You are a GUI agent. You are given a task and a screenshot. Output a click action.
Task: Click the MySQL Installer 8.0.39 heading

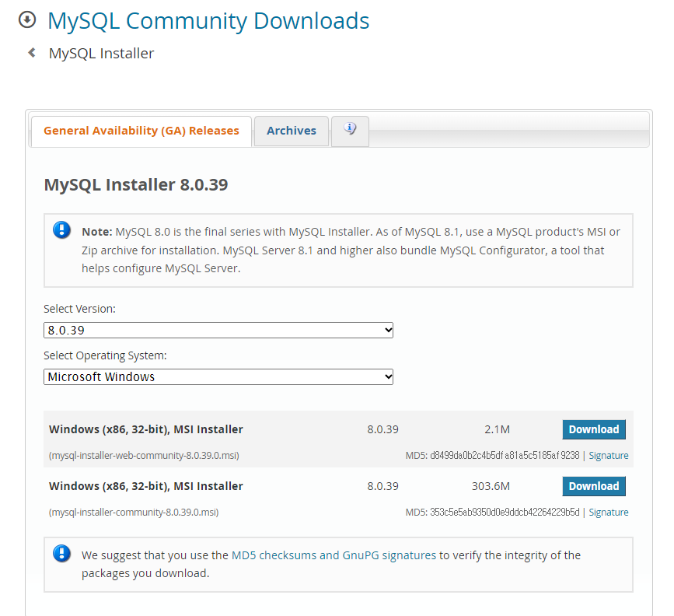click(136, 184)
